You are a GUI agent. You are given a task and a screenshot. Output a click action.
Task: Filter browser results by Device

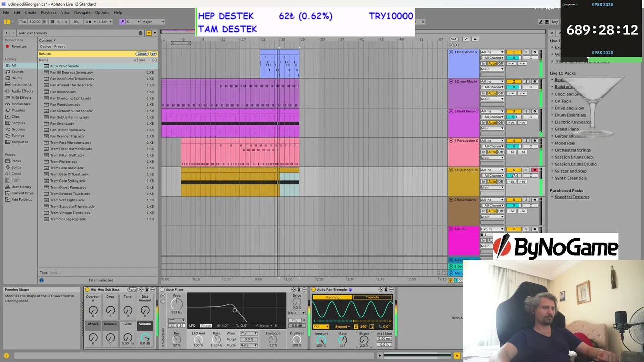[45, 47]
